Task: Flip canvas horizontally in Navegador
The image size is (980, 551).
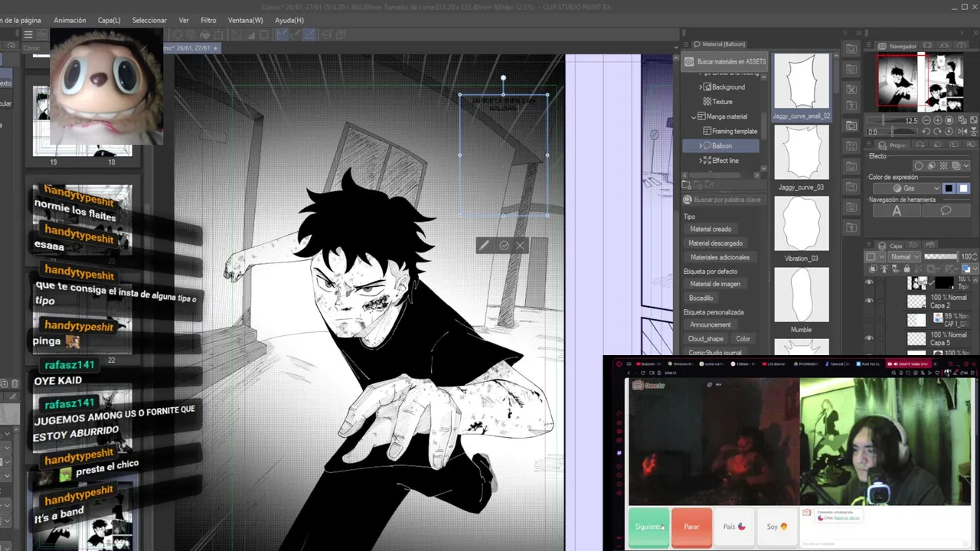Action: pyautogui.click(x=961, y=132)
